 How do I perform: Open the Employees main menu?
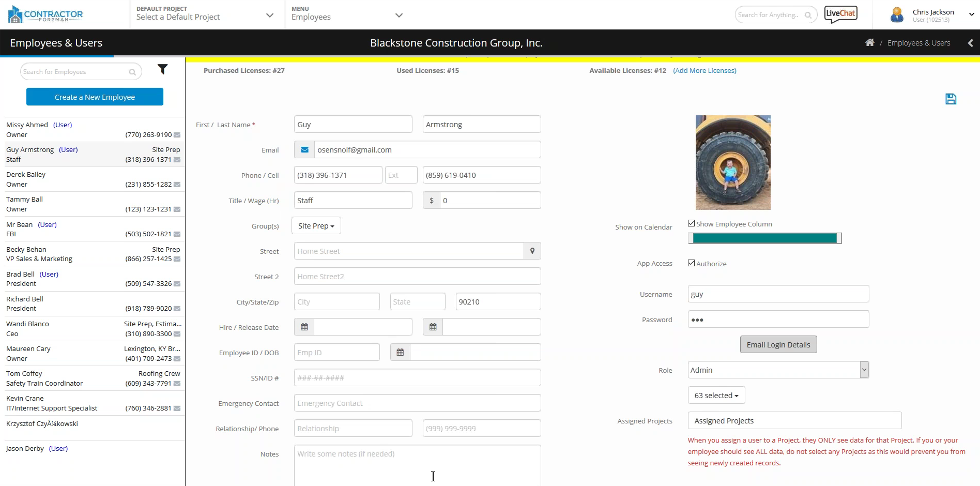tap(346, 15)
